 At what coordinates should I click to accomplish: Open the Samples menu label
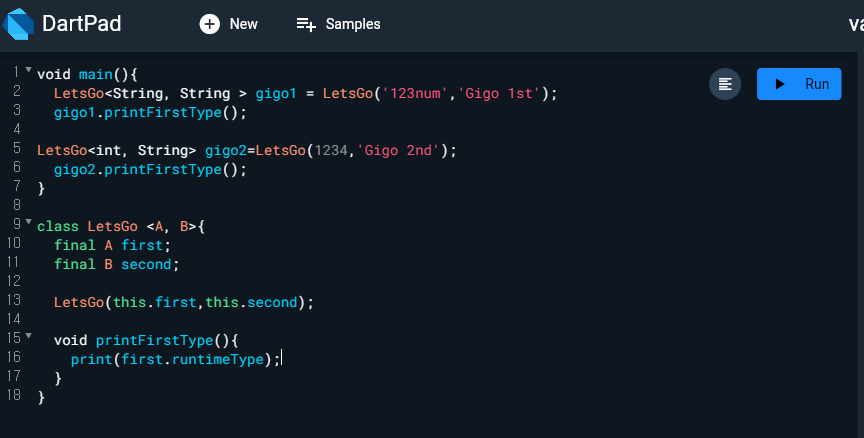(353, 24)
